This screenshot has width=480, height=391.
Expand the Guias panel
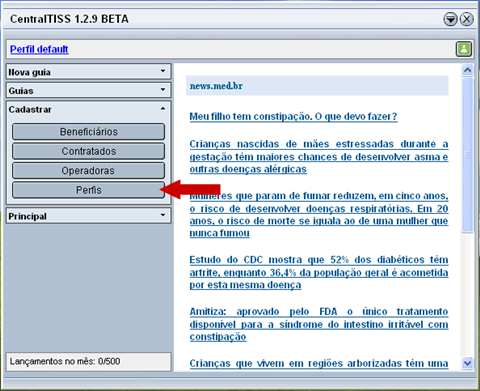(89, 90)
